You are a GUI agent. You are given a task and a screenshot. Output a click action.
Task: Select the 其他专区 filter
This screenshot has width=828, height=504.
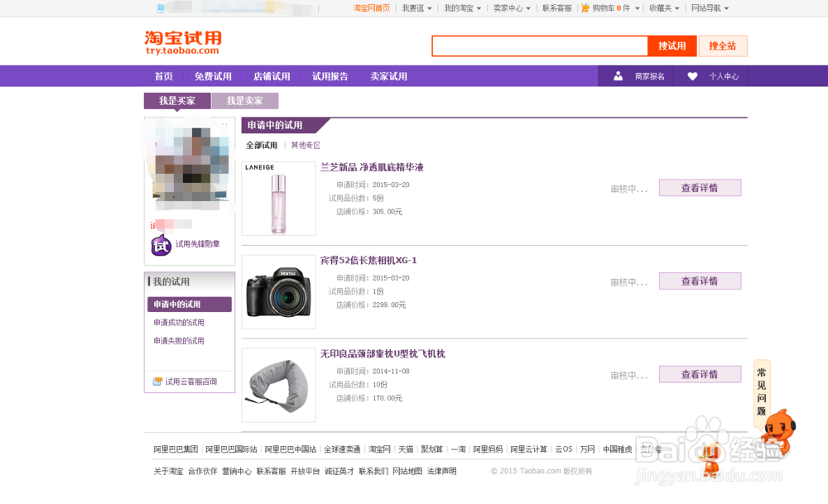[306, 145]
